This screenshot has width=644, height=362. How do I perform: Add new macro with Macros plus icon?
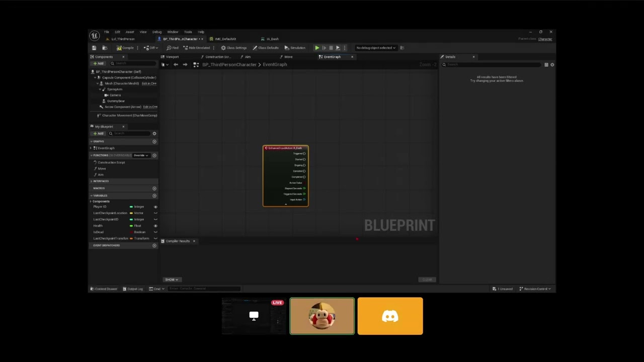click(x=154, y=189)
